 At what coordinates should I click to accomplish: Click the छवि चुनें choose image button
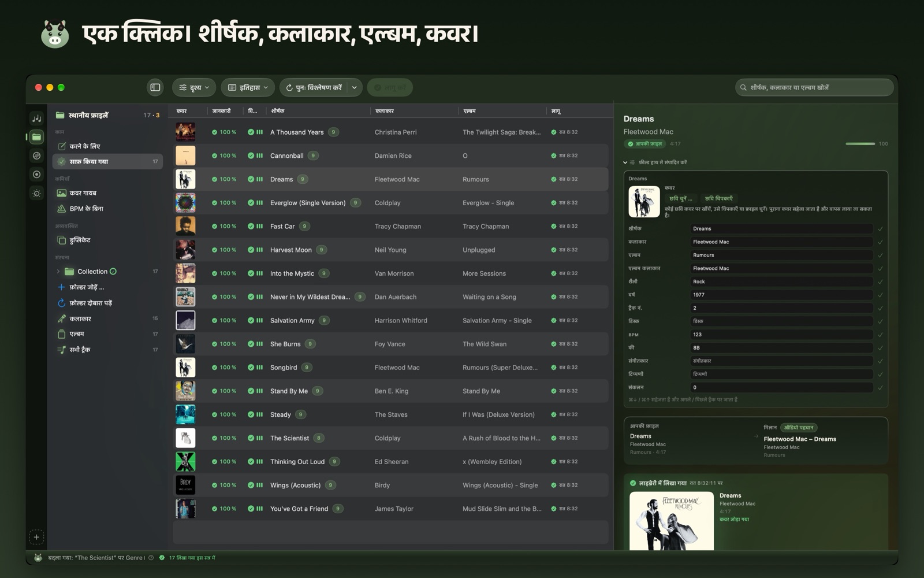coord(680,198)
